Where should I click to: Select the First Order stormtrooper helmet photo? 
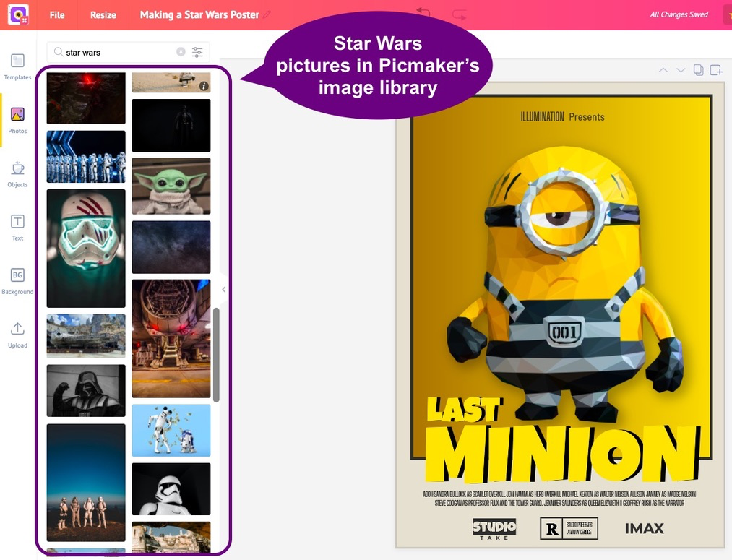(171, 489)
